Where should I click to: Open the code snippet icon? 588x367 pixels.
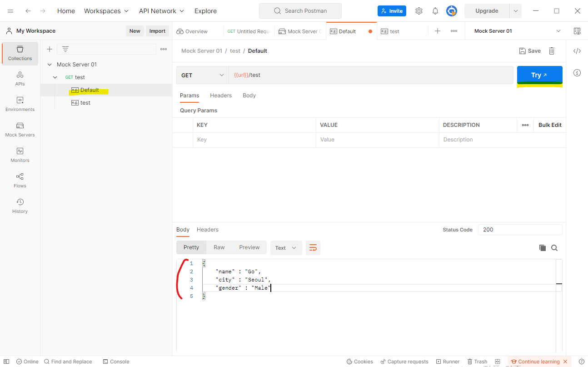click(x=577, y=51)
